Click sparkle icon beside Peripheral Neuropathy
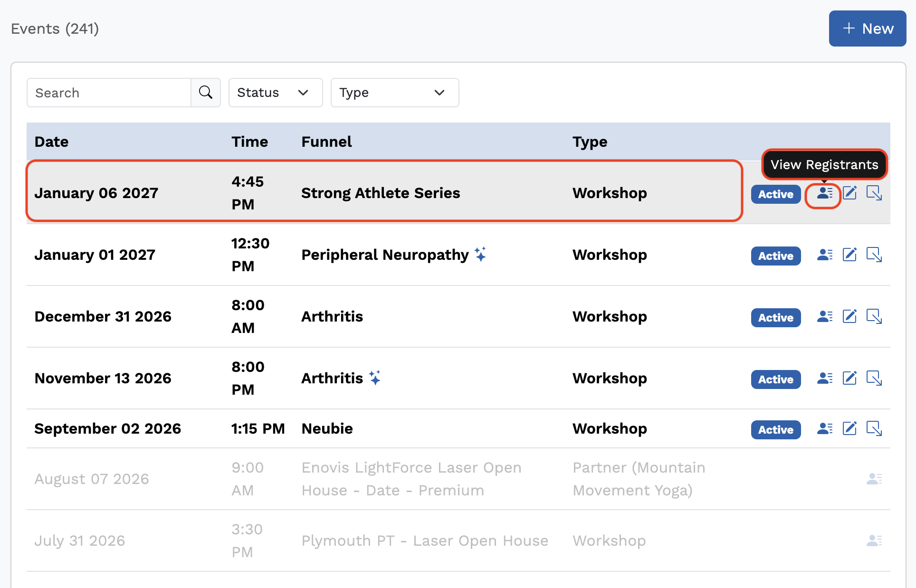Image resolution: width=916 pixels, height=588 pixels. tap(480, 254)
